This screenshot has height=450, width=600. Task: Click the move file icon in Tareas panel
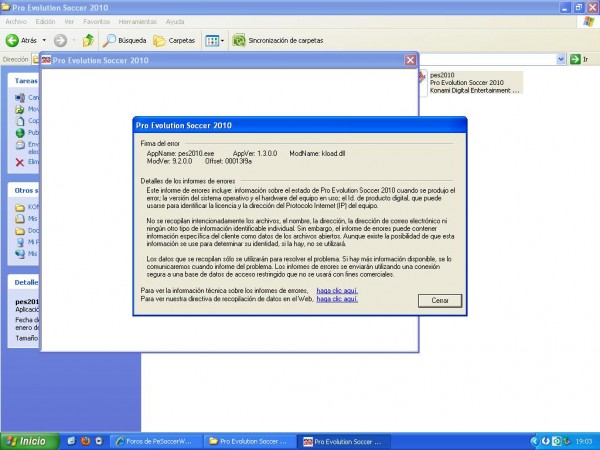(x=20, y=109)
